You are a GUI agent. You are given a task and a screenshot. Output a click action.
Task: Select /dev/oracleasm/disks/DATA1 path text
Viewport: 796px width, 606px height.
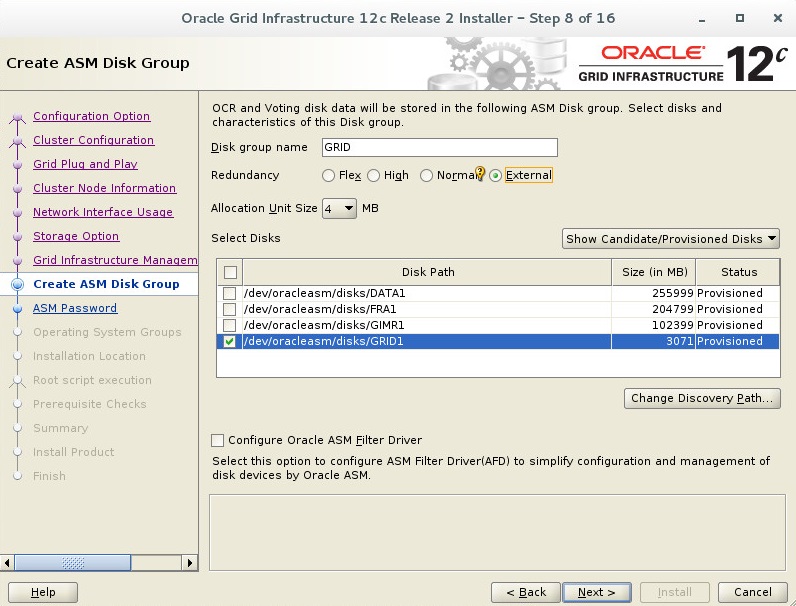(325, 293)
